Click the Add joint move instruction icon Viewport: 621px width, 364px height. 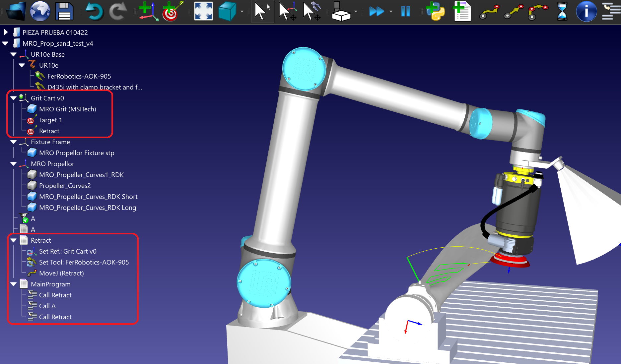tap(489, 11)
